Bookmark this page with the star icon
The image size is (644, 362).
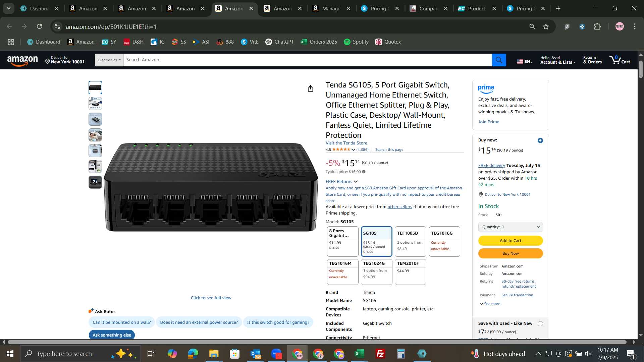click(x=546, y=26)
